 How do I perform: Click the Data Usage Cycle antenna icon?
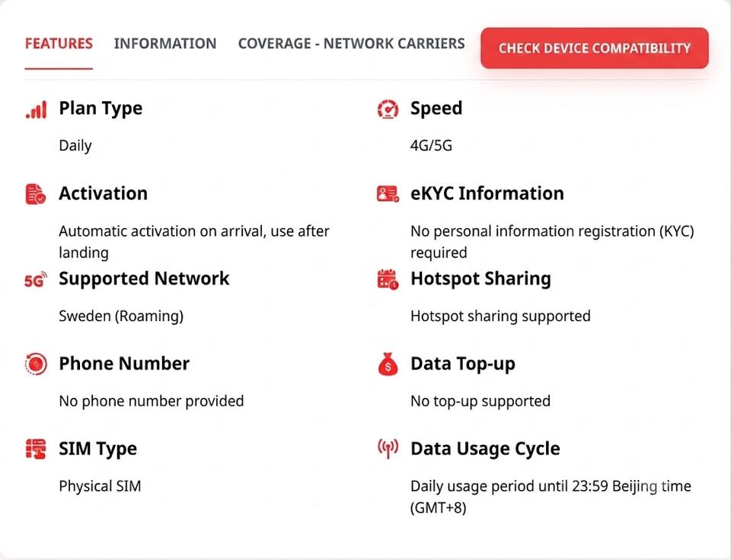point(388,449)
